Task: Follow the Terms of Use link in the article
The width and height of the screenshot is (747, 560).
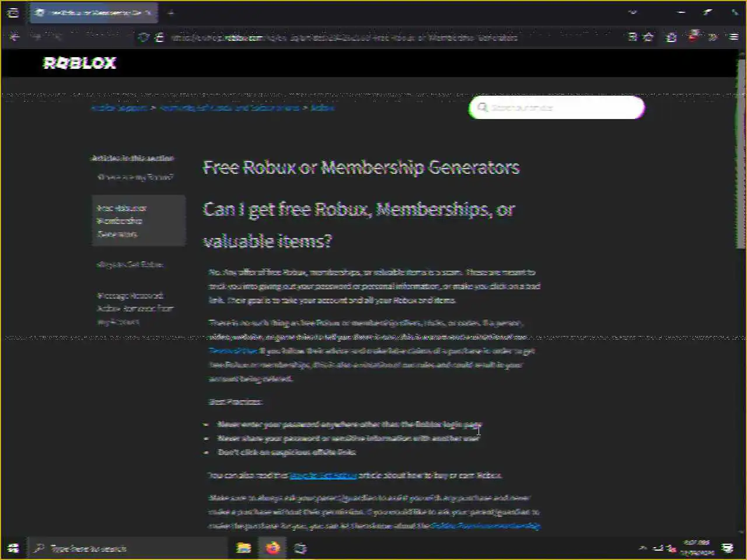Action: click(x=233, y=351)
